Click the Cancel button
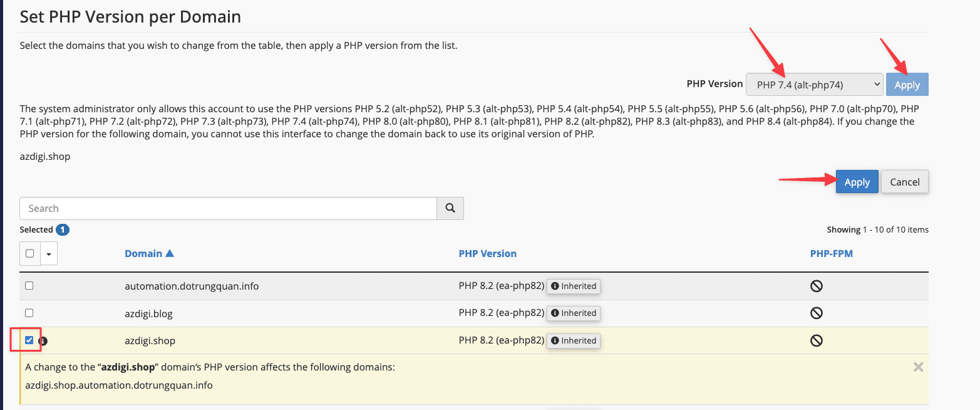 (904, 182)
